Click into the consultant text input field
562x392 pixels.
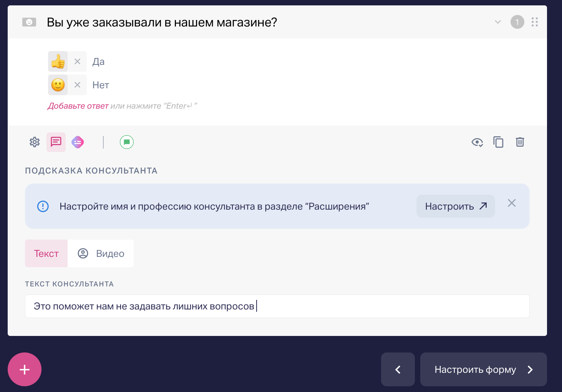click(x=277, y=306)
